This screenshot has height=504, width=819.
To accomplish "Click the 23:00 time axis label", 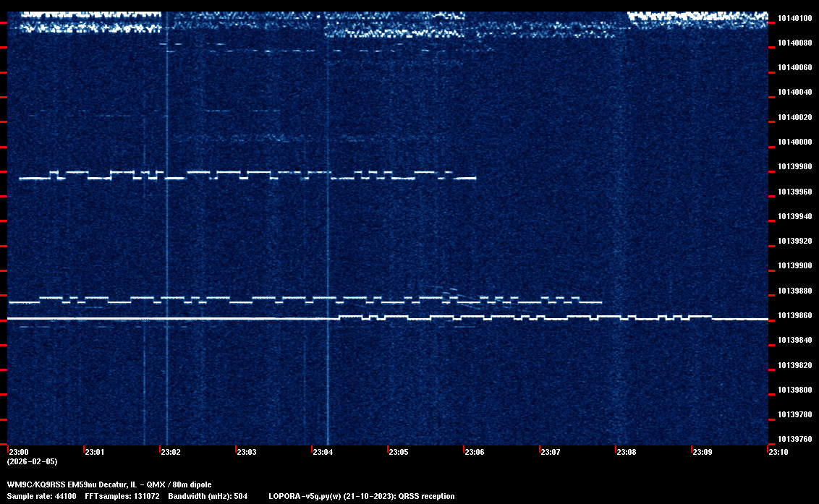I will [x=18, y=452].
